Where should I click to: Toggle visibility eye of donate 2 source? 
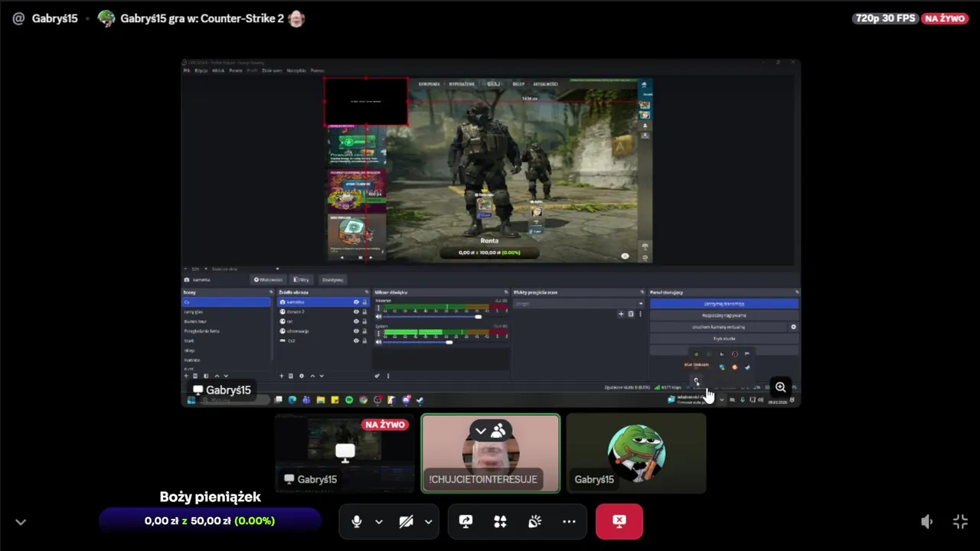(x=356, y=311)
